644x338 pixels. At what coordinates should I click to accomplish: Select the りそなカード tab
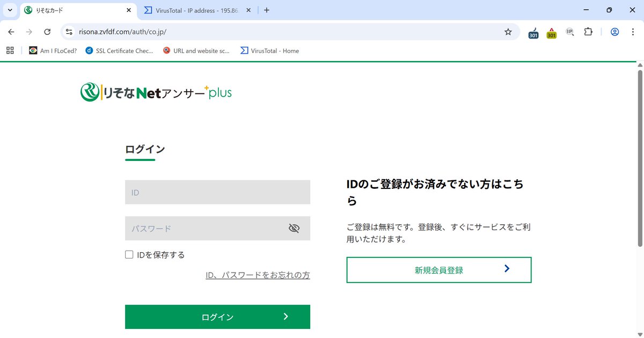tap(75, 10)
